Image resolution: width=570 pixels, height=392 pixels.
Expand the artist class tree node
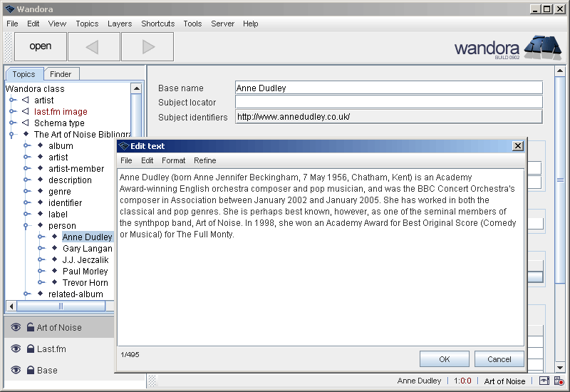12,100
